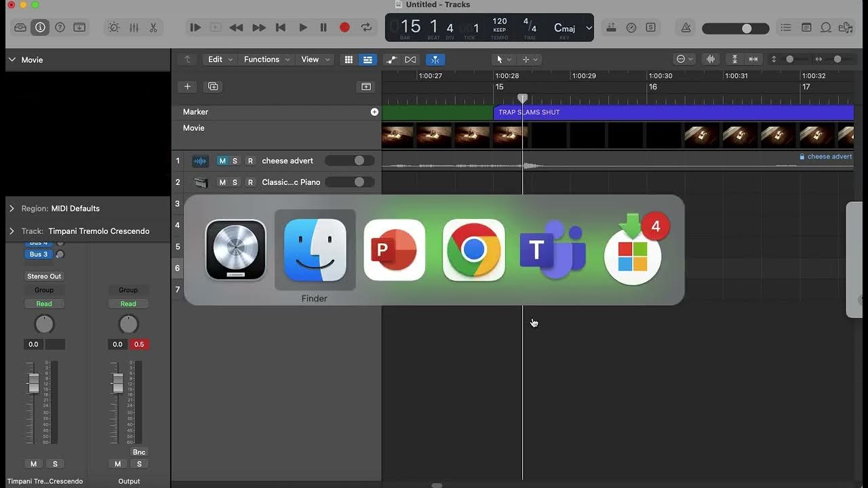
Task: Open the Snap mode dropdown
Action: (x=685, y=60)
